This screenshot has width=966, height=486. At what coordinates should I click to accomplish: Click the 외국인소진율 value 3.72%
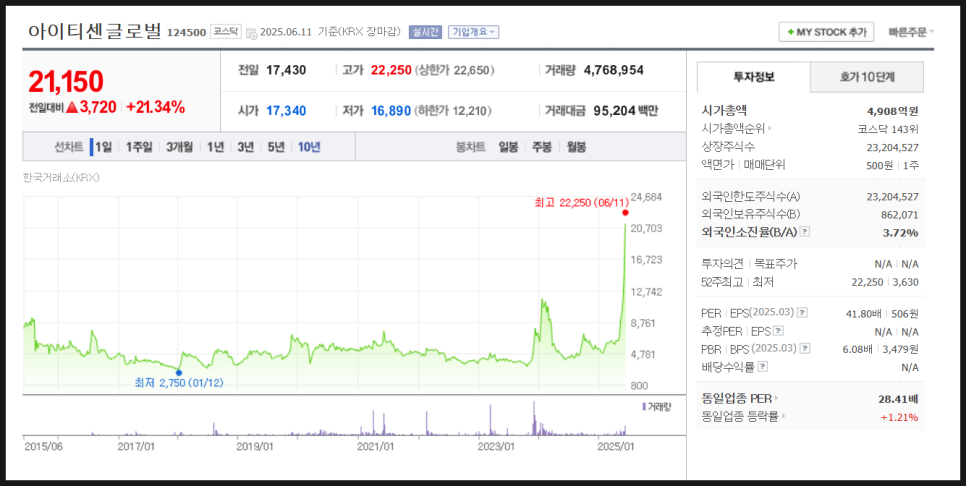902,232
